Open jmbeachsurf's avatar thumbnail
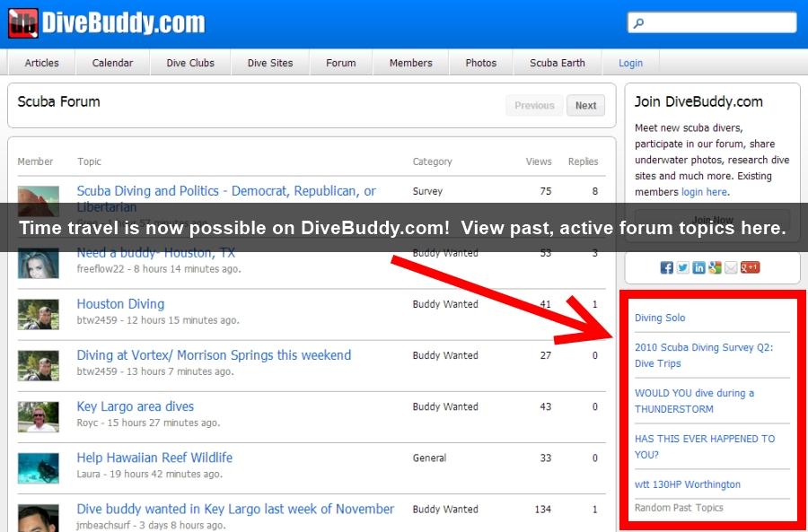This screenshot has height=532, width=808. click(38, 519)
